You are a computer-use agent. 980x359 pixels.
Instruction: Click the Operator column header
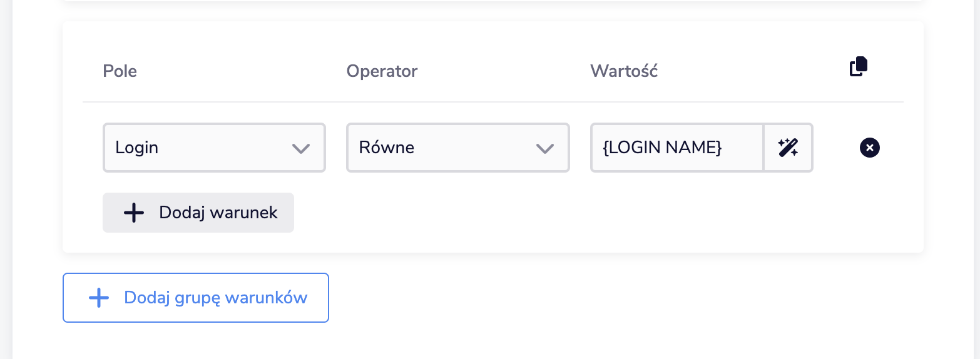pos(382,71)
